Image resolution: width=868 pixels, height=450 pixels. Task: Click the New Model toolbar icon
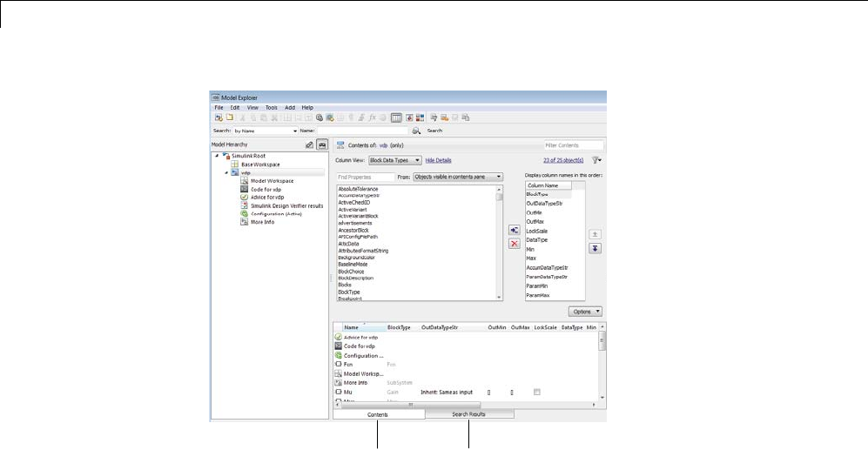[219, 118]
